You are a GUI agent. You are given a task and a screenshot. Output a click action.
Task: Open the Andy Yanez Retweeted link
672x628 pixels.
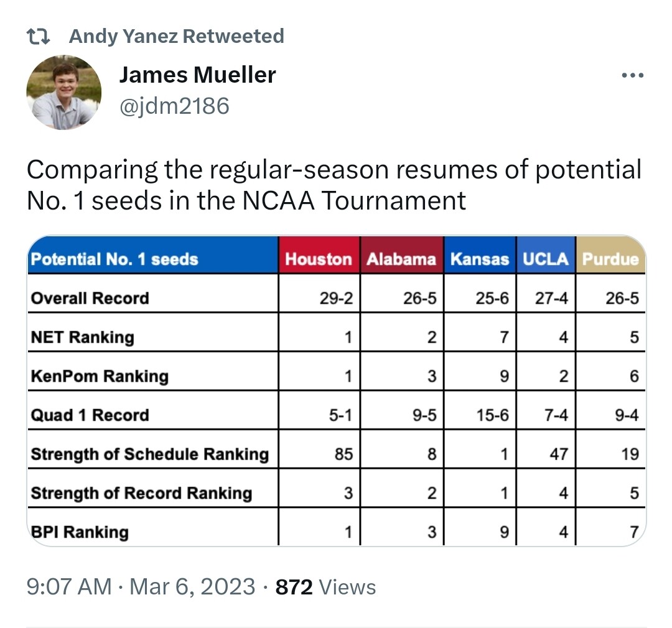(176, 37)
